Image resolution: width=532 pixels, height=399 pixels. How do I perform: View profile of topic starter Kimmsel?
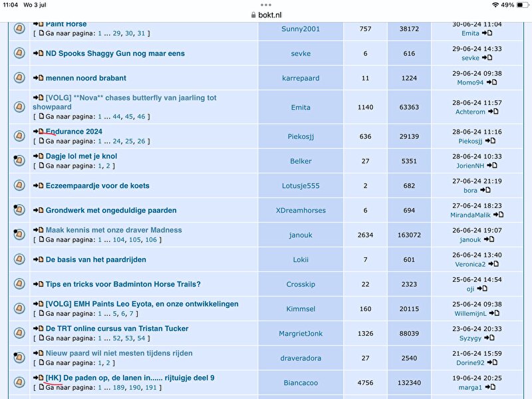[x=301, y=309]
